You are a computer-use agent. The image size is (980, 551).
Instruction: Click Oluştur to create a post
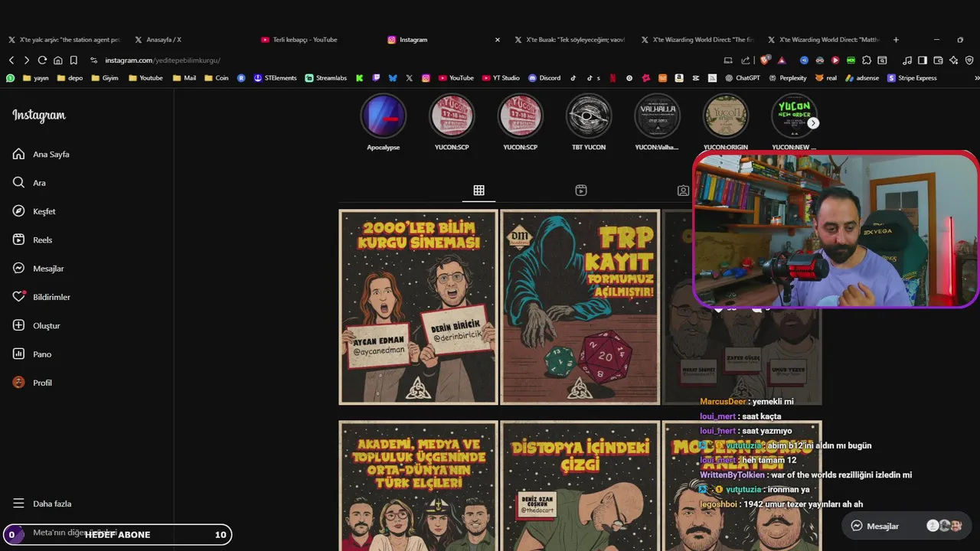[x=37, y=325]
